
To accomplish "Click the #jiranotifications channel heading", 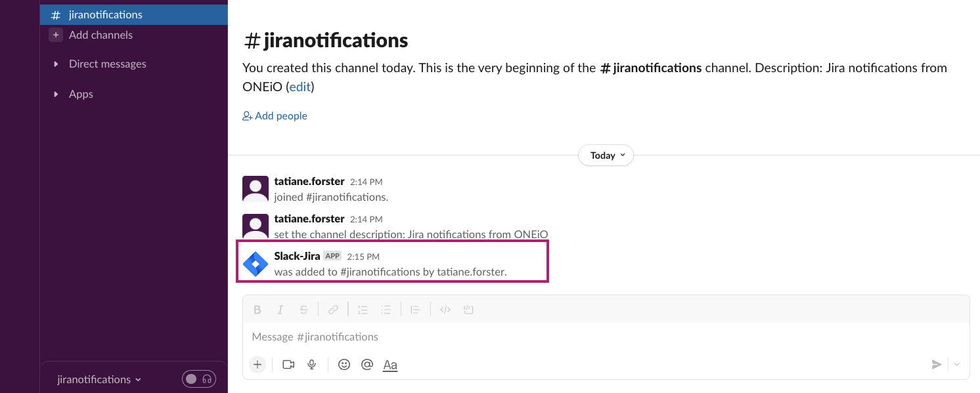I will (326, 41).
